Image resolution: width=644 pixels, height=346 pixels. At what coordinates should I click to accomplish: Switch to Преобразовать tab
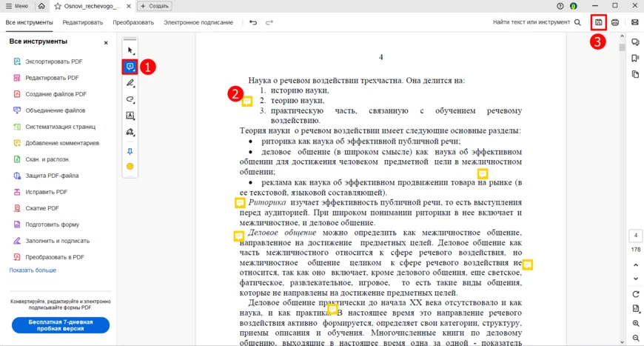click(x=133, y=23)
